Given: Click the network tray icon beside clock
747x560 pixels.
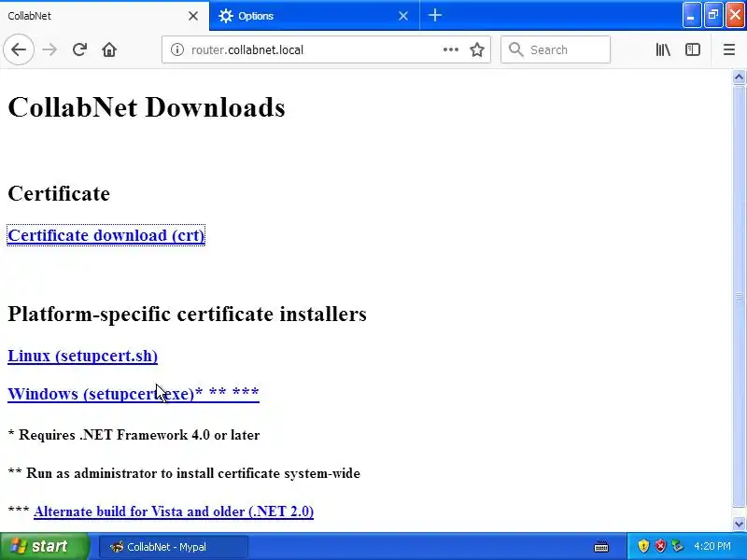Looking at the screenshot, I should tap(677, 546).
